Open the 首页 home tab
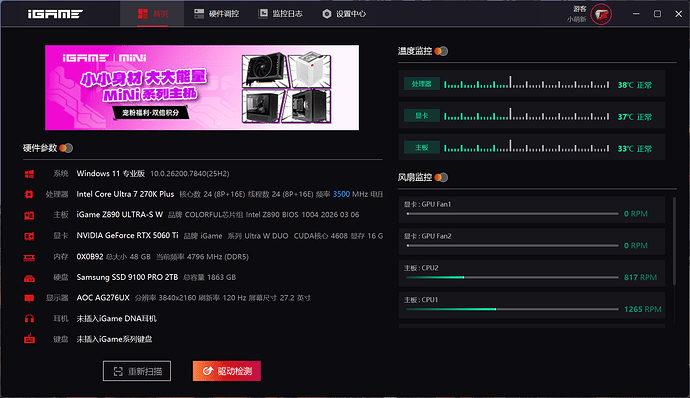Screen dimensions: 690x398 [152, 14]
